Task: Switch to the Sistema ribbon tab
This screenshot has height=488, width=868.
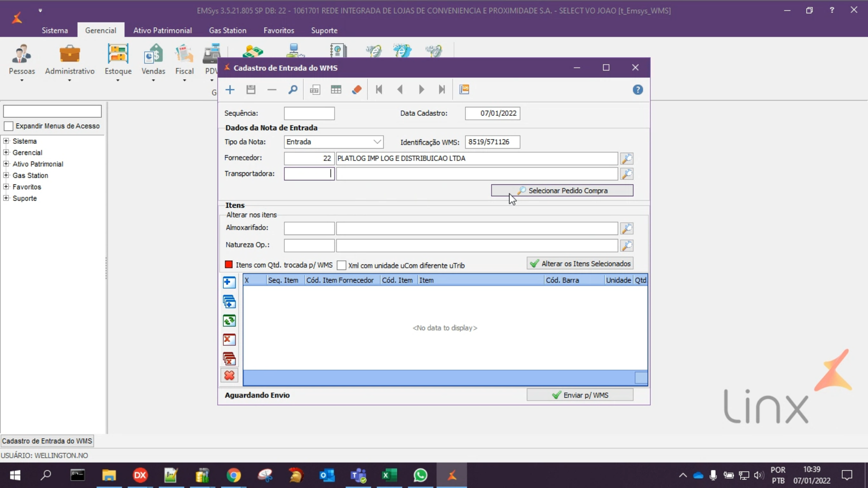Action: [x=55, y=30]
